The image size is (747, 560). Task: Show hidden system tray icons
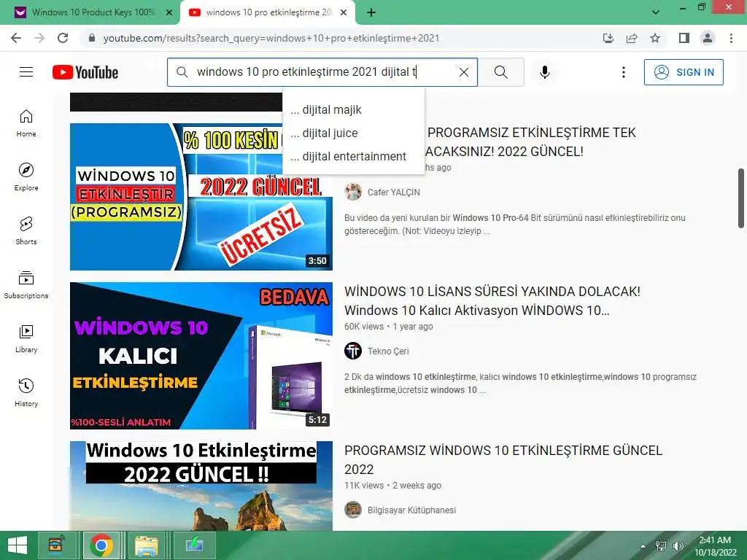pos(643,546)
